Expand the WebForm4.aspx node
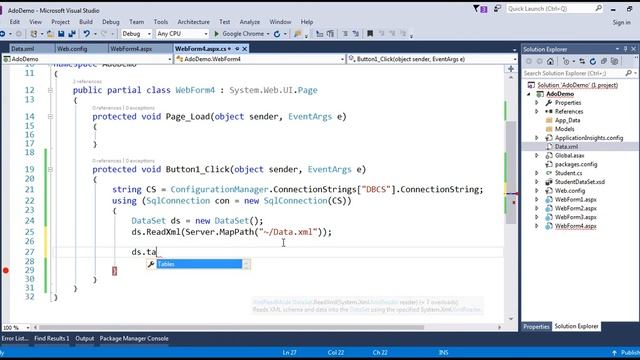 click(537, 226)
